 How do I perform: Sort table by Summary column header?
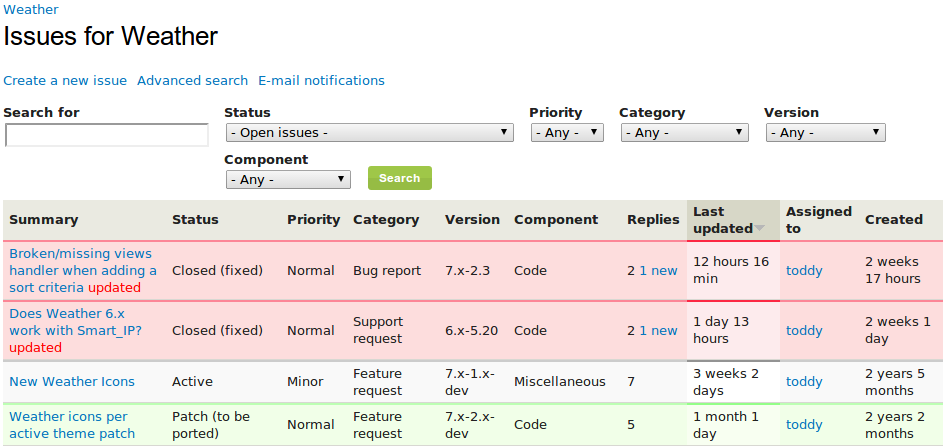(44, 220)
